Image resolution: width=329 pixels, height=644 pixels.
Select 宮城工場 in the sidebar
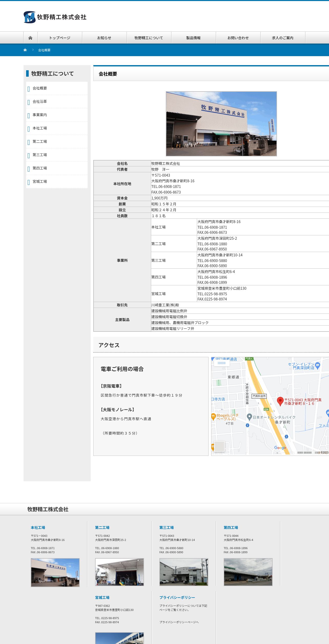tap(57, 182)
